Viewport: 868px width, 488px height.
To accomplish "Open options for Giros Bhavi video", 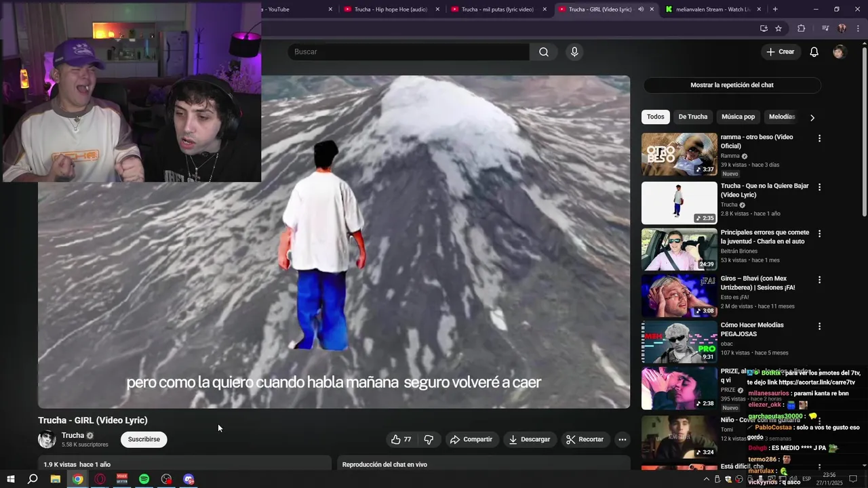I will point(819,279).
